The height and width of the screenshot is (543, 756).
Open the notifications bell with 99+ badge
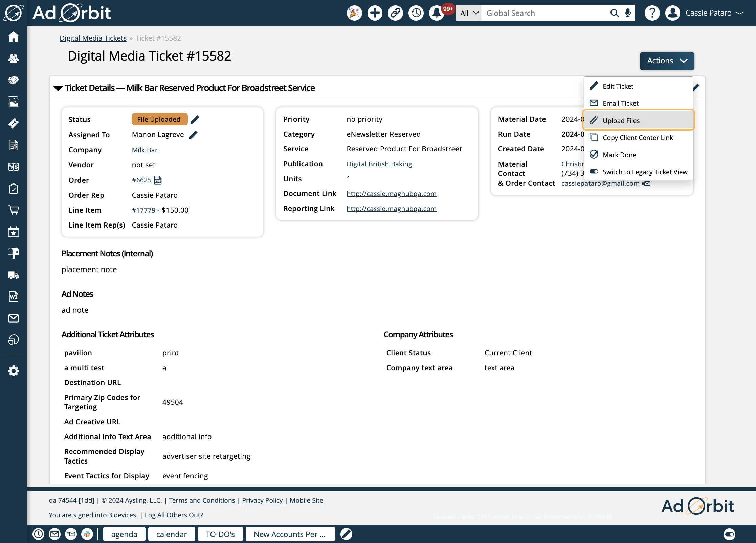(437, 13)
